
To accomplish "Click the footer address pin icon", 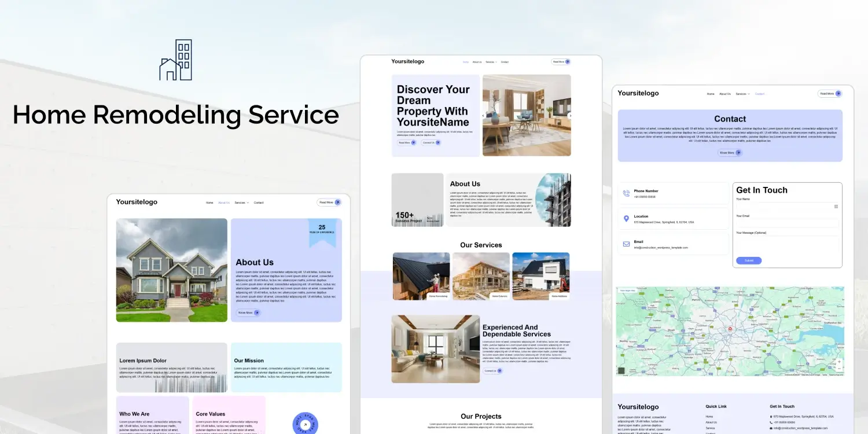I will 771,417.
